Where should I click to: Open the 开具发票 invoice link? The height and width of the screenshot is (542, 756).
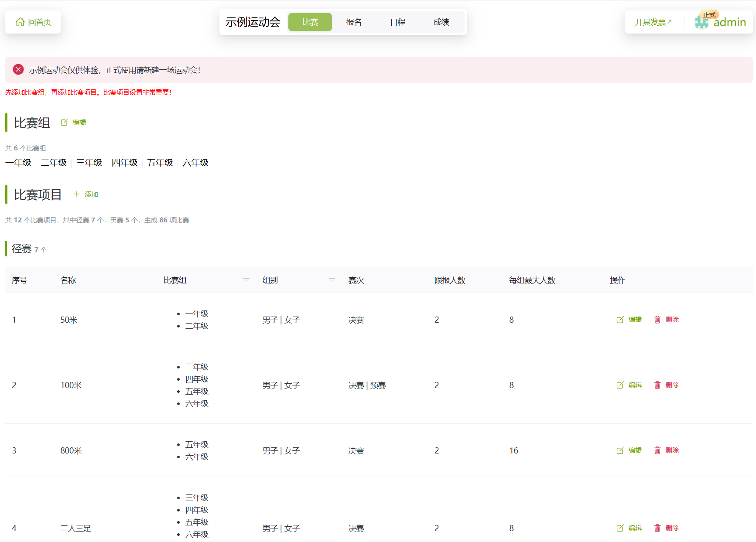tap(653, 22)
